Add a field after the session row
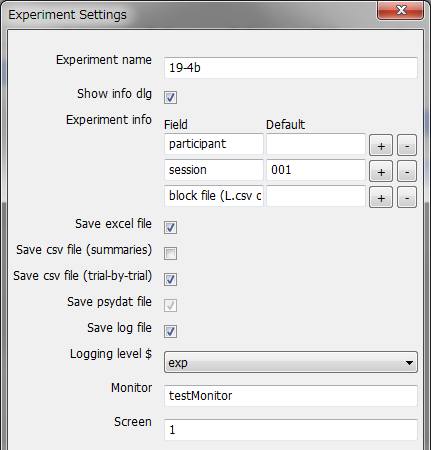Viewport: 431px width, 450px height. (x=381, y=171)
